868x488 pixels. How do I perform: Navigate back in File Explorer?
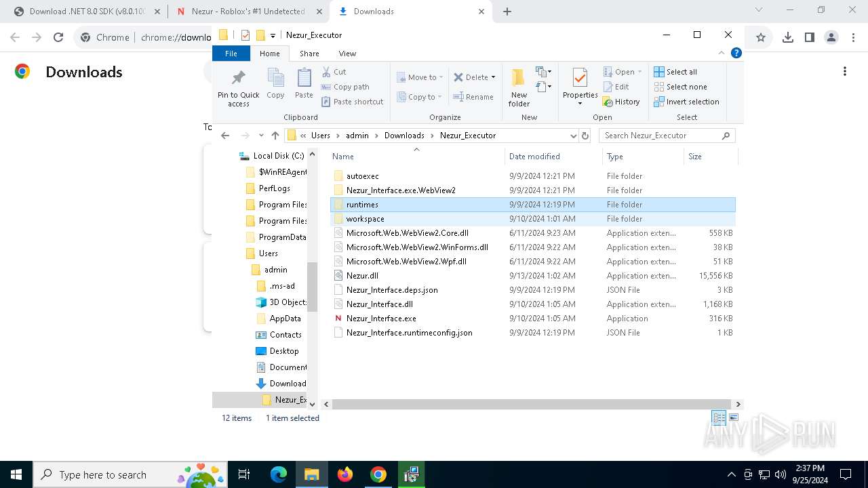[x=225, y=136]
